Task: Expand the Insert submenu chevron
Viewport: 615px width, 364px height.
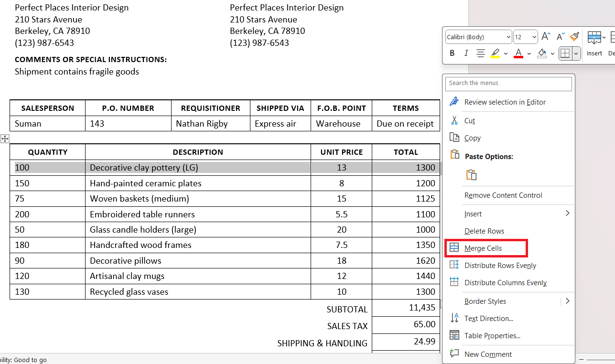Action: [x=568, y=213]
